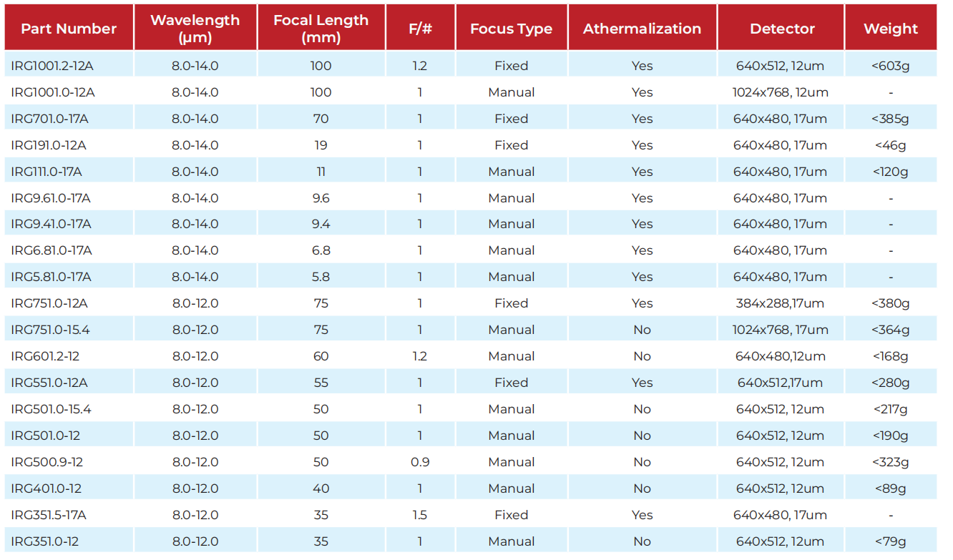Click the <603g weight cell
This screenshot has height=560, width=953.
point(891,66)
